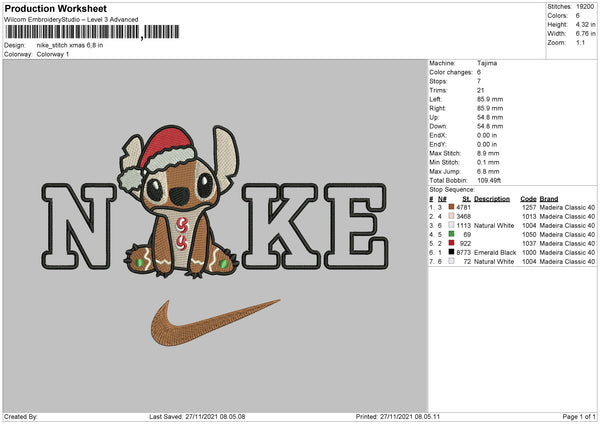Select the Stitches value 19200

[x=585, y=7]
